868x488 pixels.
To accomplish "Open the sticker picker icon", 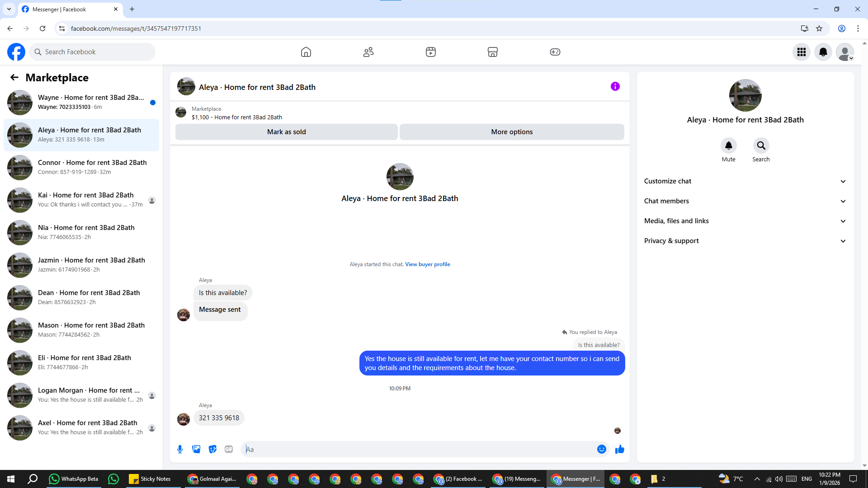I will (212, 449).
